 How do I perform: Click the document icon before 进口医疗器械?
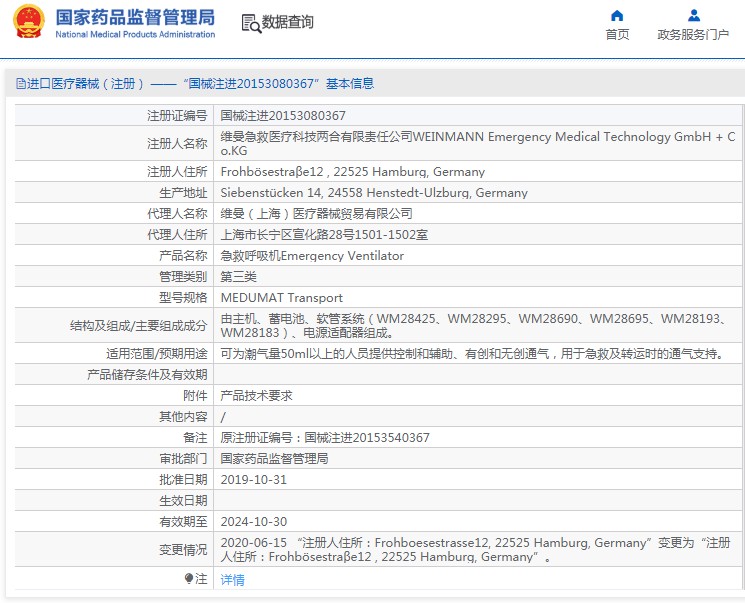coord(20,84)
